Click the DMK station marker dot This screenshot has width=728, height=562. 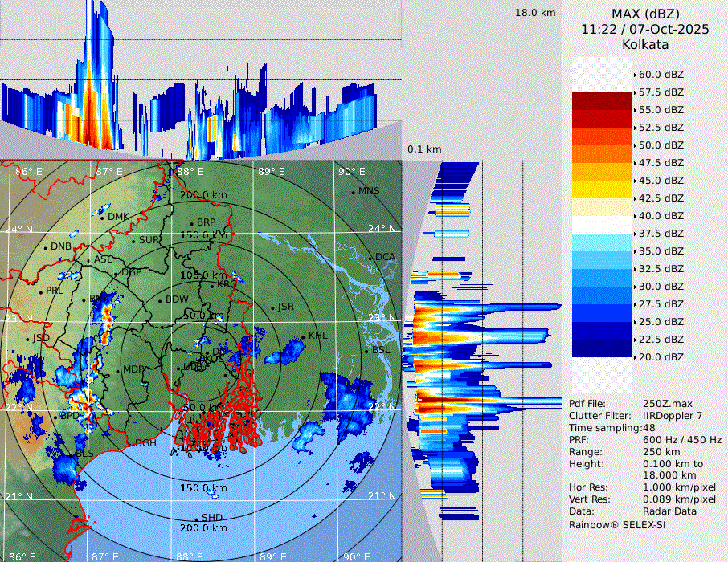pos(103,216)
